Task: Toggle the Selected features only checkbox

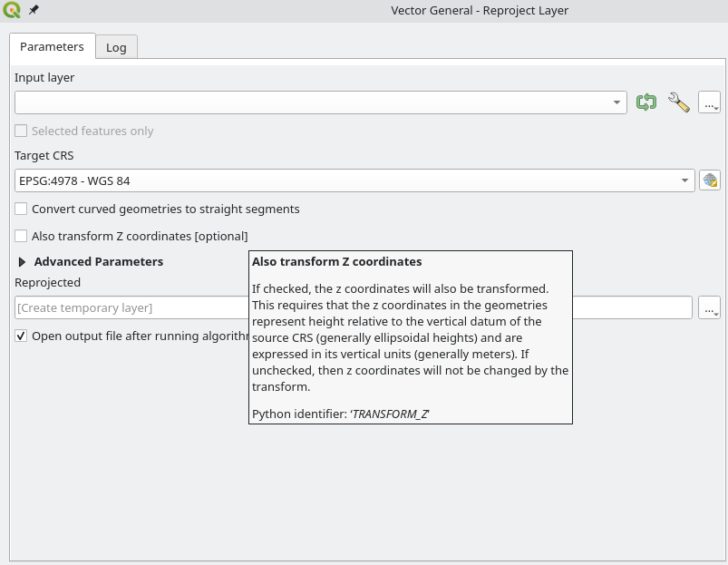Action: tap(21, 131)
